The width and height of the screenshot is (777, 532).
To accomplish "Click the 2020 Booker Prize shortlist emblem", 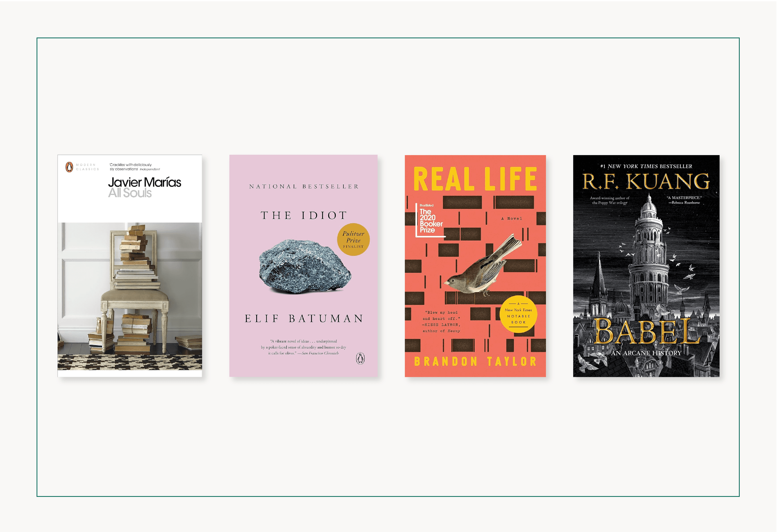I will 430,220.
